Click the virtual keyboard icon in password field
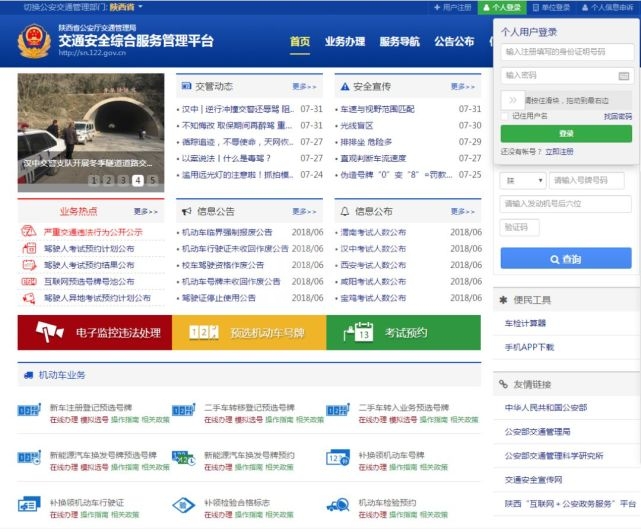This screenshot has width=641, height=532. [624, 75]
